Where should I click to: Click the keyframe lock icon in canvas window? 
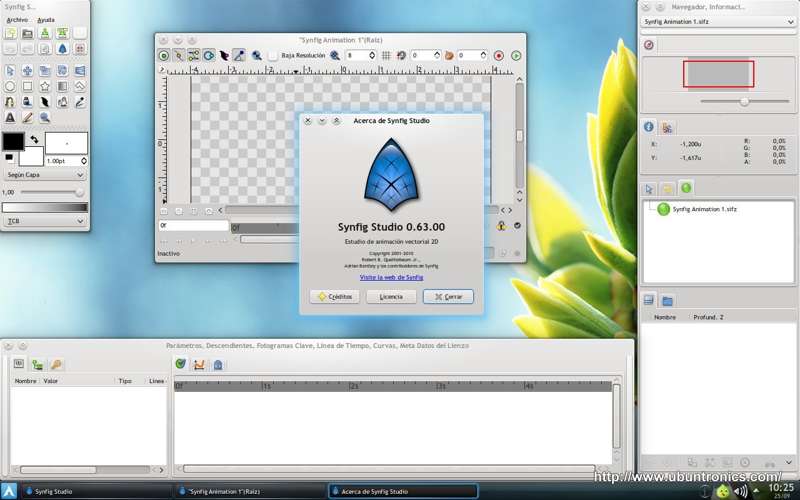[502, 226]
